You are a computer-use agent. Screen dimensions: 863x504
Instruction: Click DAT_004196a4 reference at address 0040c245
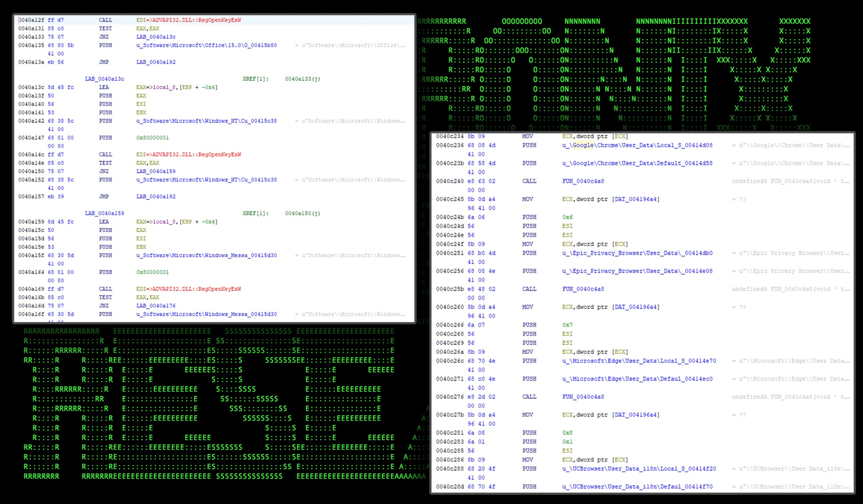click(x=635, y=199)
